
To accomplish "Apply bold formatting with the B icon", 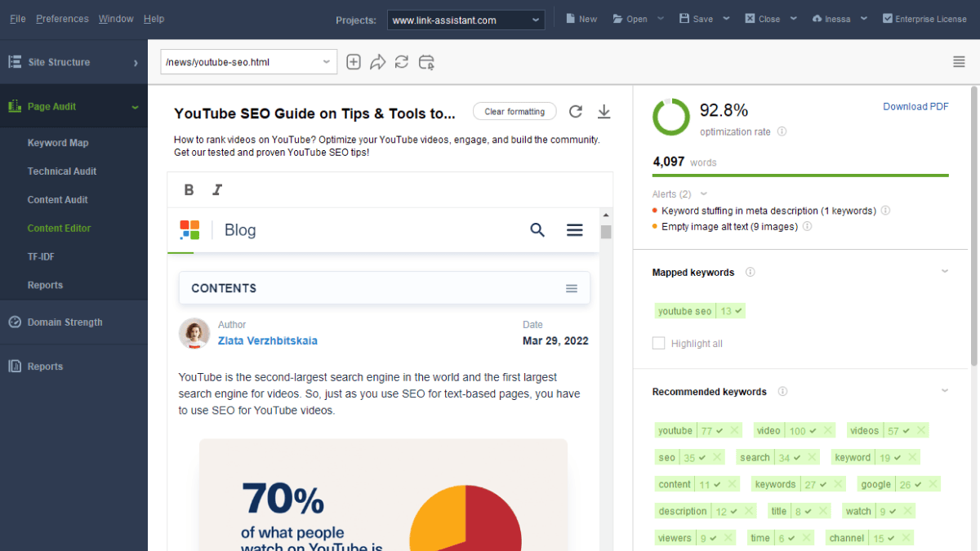I will coord(189,189).
